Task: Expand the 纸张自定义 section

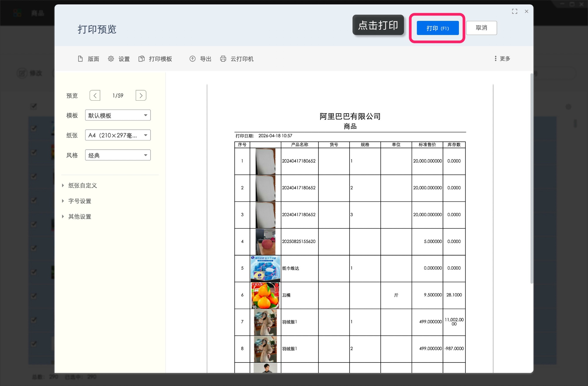Action: click(x=80, y=186)
